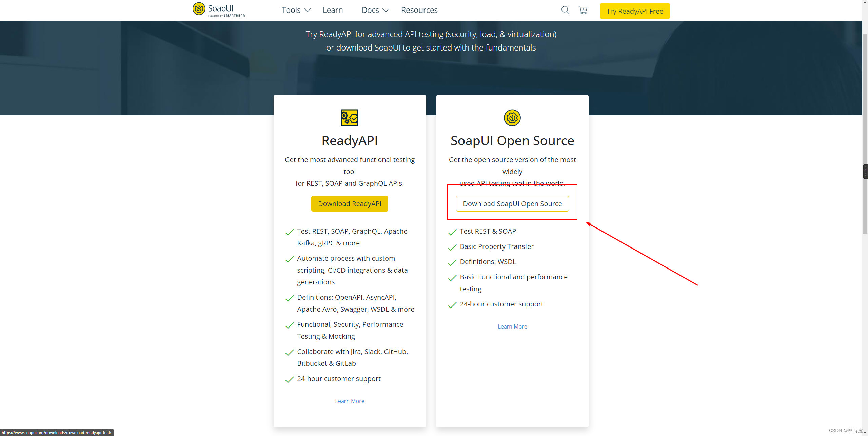This screenshot has height=436, width=868.
Task: Click Download ReadyAPI button
Action: pyautogui.click(x=350, y=204)
